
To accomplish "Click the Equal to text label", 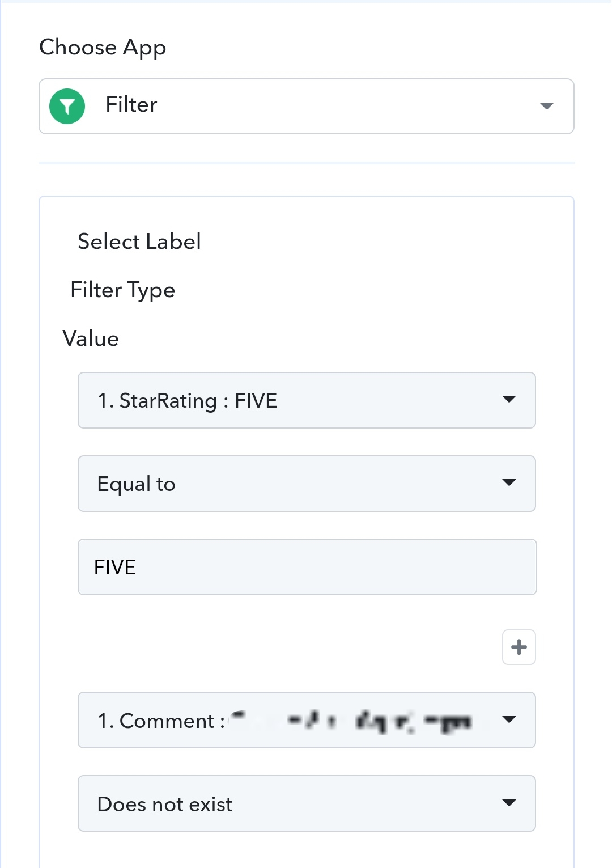I will tap(137, 485).
